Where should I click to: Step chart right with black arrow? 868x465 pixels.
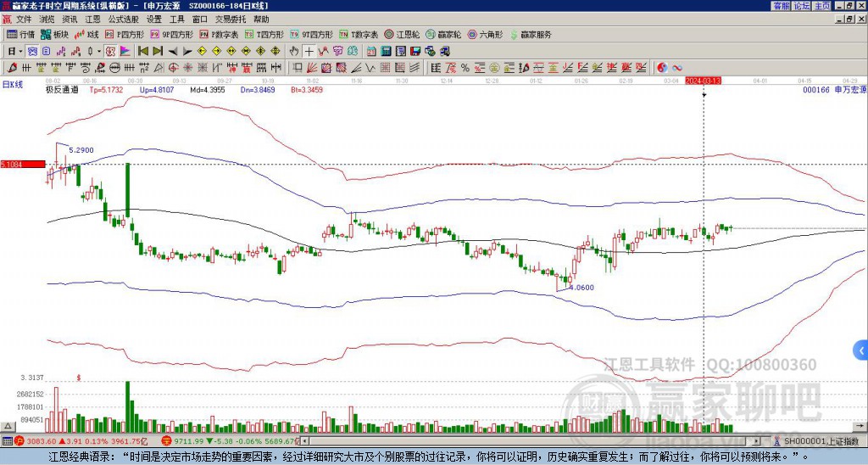tap(187, 52)
